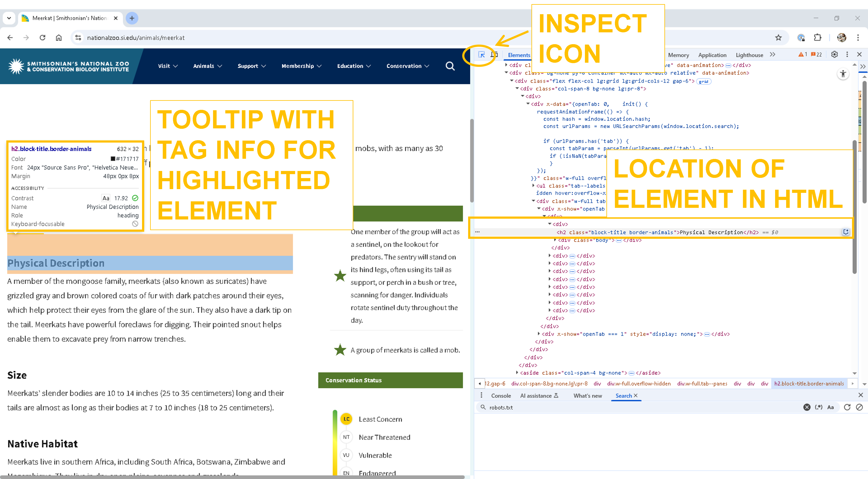
Task: Open the issues counter showing 22
Action: tap(816, 54)
